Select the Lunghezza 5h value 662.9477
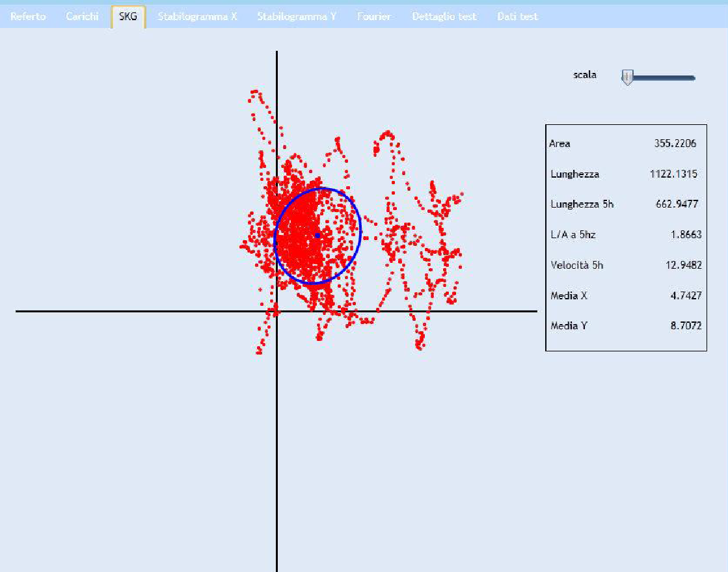The height and width of the screenshot is (572, 728). [x=677, y=204]
